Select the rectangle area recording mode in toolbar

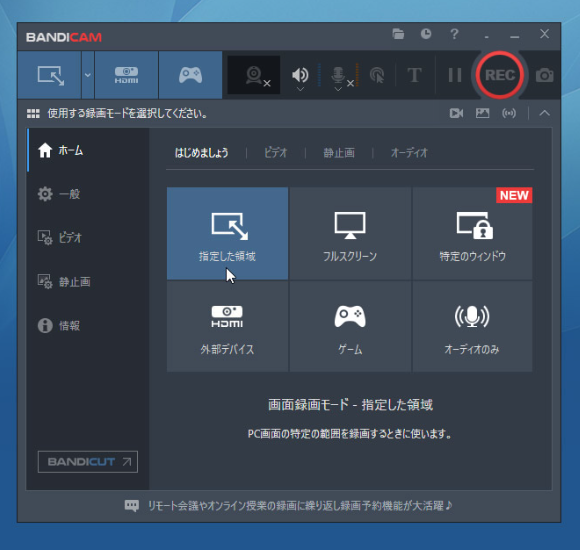pos(50,75)
